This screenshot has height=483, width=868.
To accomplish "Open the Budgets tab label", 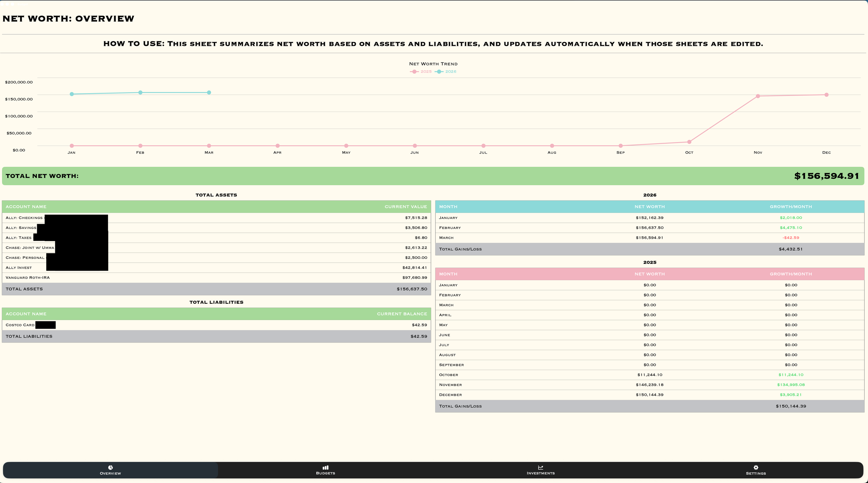I will tap(325, 473).
